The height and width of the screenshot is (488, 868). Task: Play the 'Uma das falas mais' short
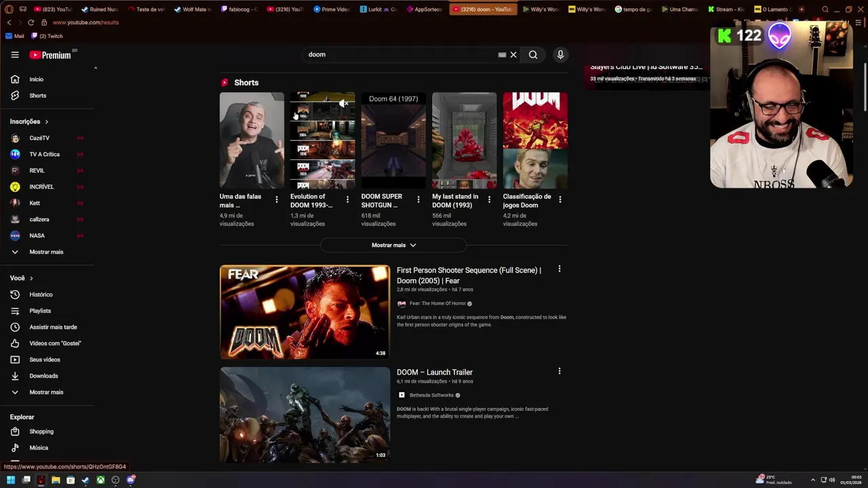pyautogui.click(x=252, y=140)
